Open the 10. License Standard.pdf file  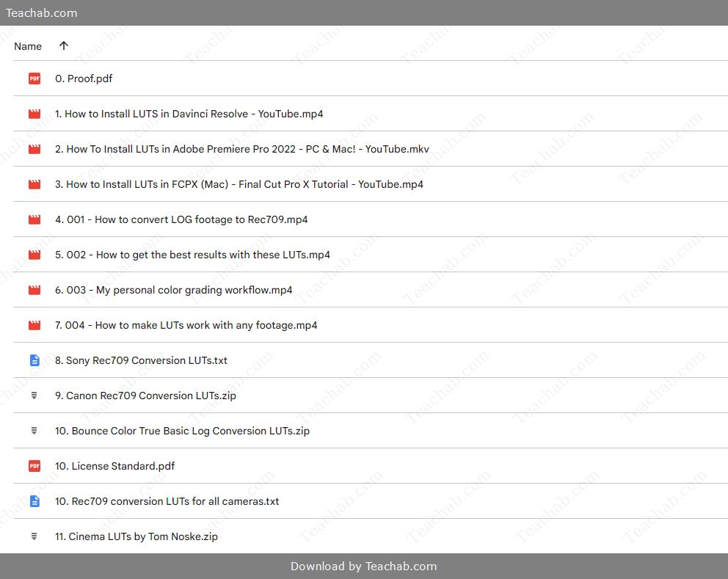coord(114,466)
